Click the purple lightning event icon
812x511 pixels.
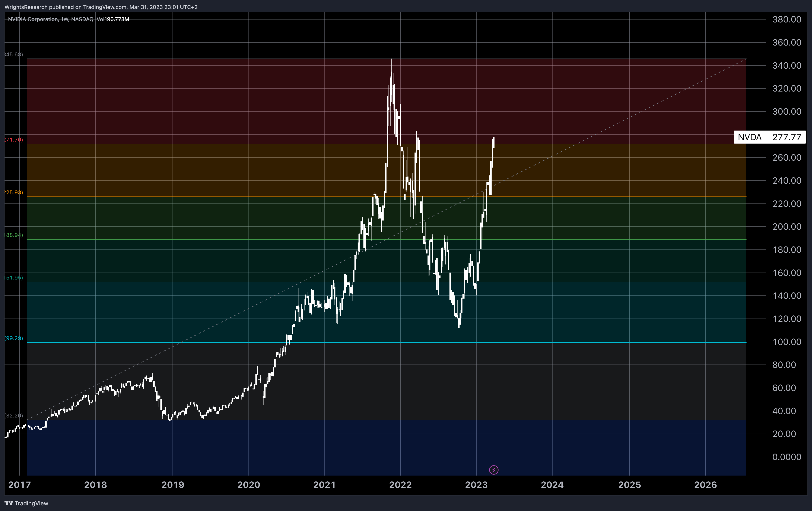pos(494,470)
